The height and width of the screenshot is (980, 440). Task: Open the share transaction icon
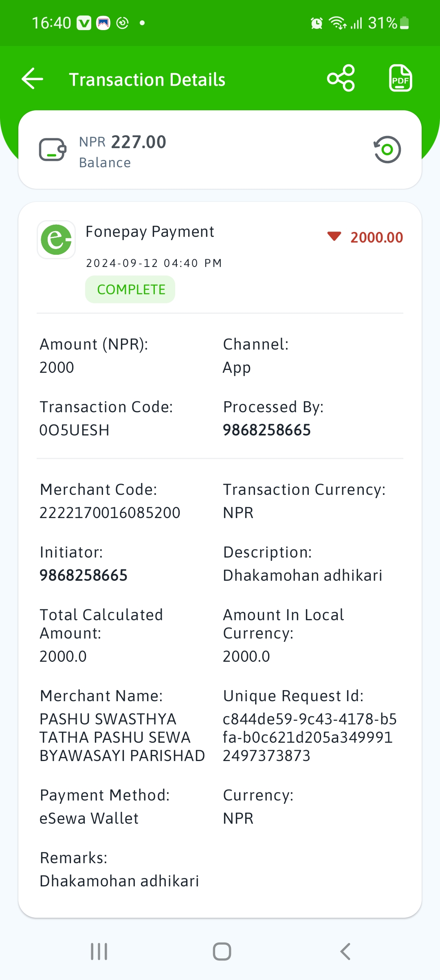341,78
